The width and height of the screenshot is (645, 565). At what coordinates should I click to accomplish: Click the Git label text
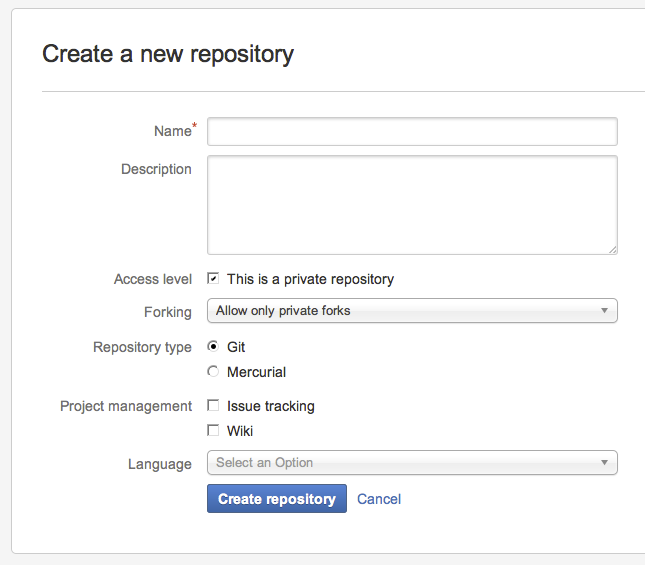pyautogui.click(x=236, y=347)
